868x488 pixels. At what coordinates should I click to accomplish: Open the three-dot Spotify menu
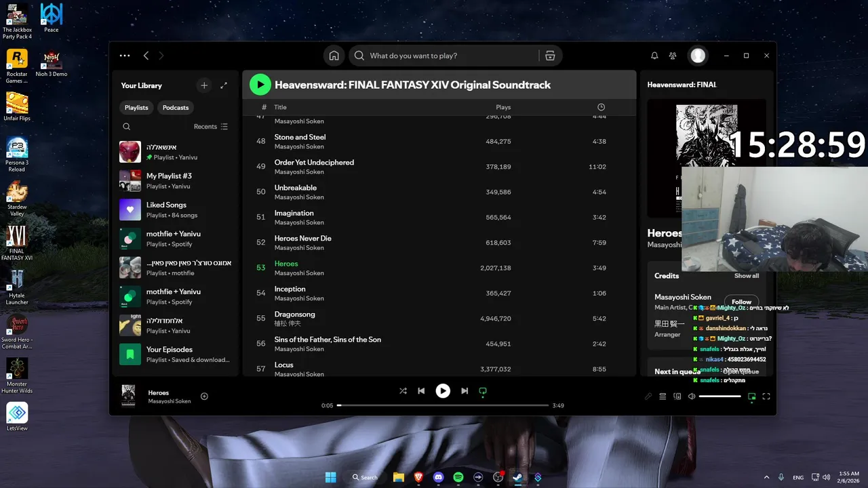124,56
